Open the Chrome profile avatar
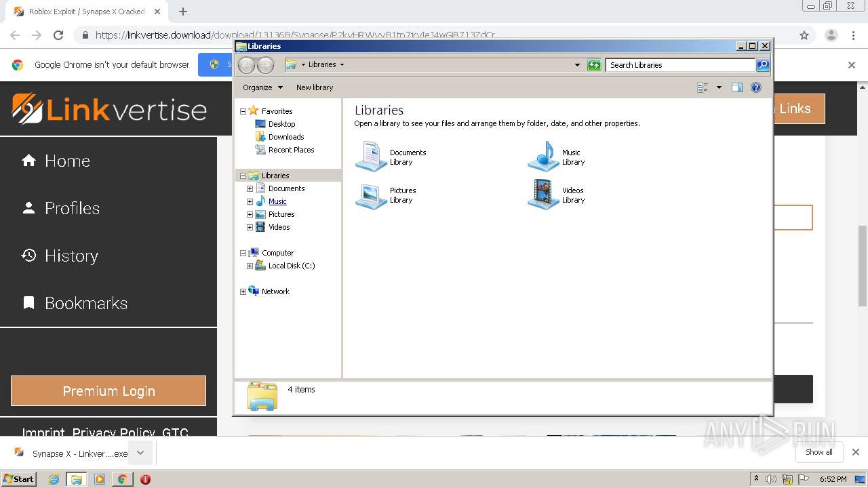 831,35
